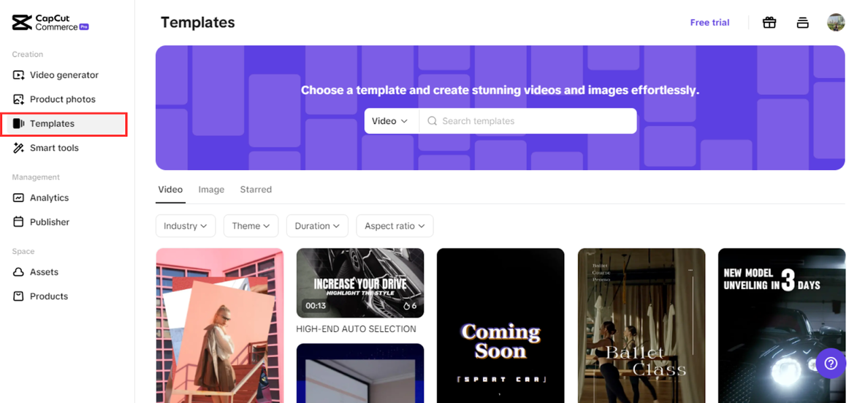This screenshot has width=868, height=403.
Task: Click the Video generator sidebar icon
Action: click(18, 75)
